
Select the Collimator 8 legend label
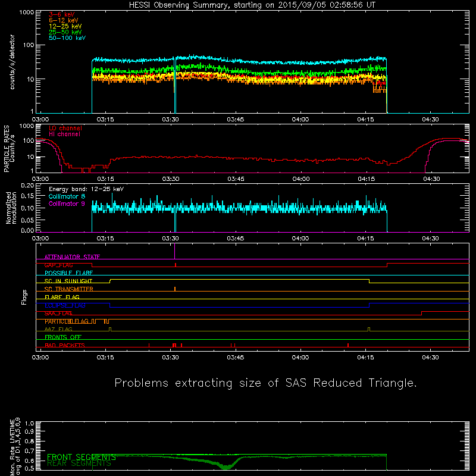click(67, 196)
